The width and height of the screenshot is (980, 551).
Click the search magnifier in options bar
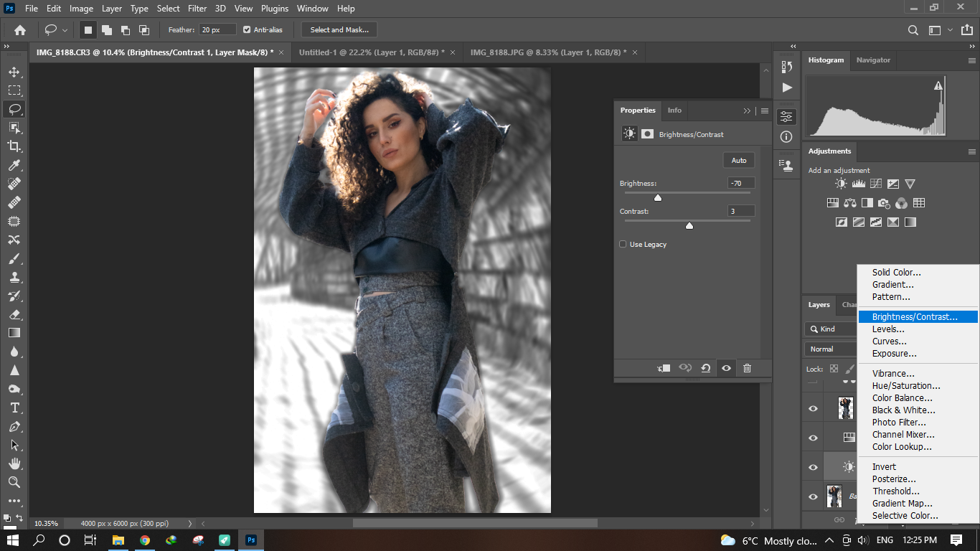point(913,30)
